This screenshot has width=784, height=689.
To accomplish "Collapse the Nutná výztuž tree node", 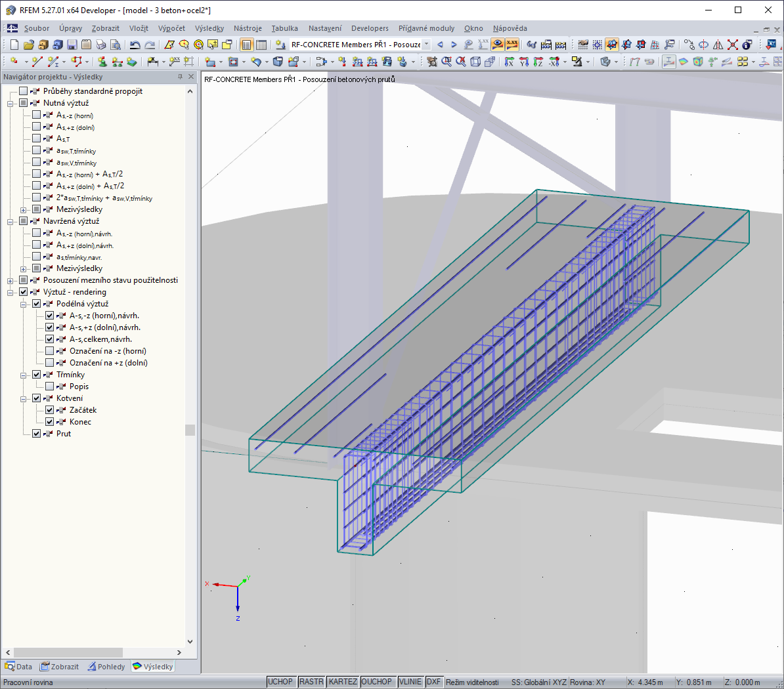I will point(11,103).
